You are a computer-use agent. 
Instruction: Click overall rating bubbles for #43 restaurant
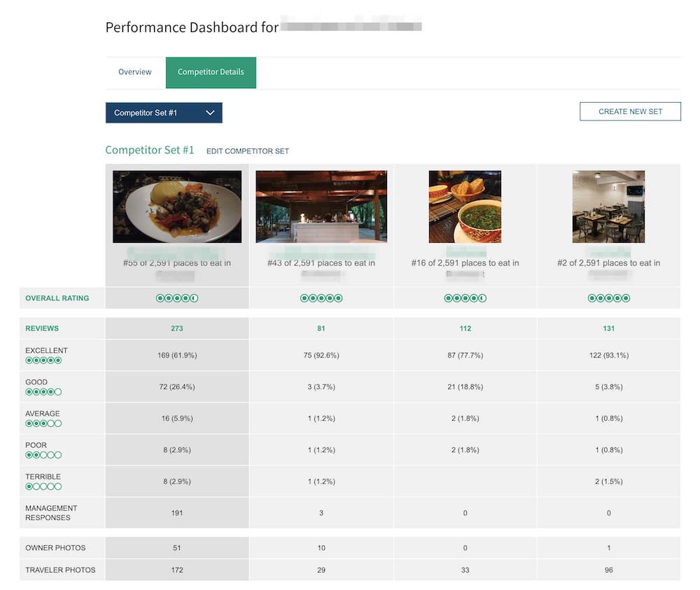[321, 298]
